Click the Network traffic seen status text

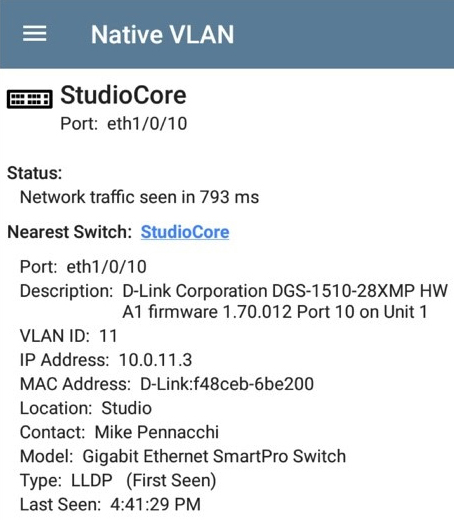click(139, 197)
